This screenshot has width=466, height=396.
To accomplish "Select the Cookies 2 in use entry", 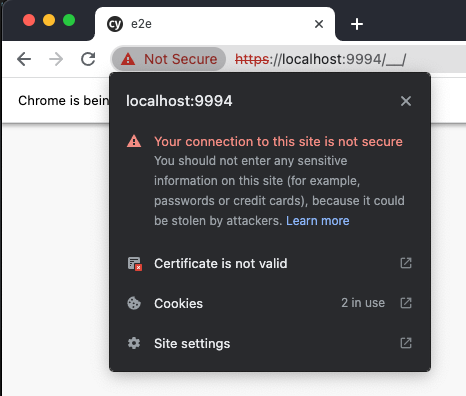I will tap(270, 303).
